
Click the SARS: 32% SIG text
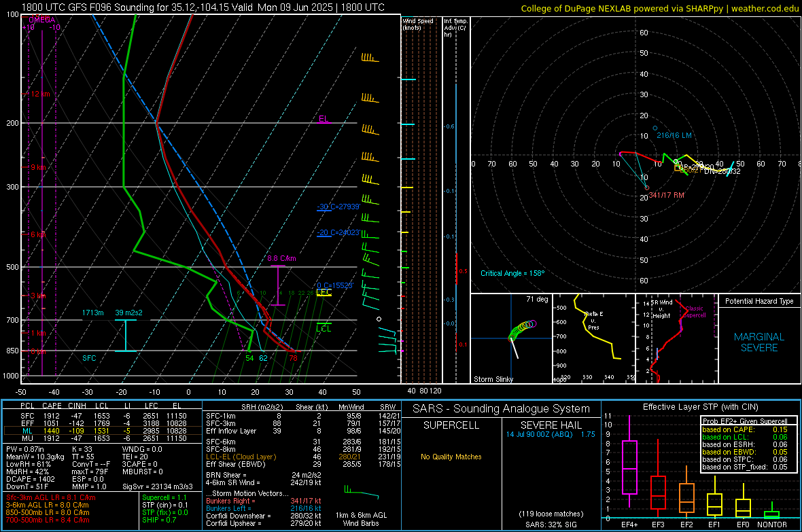(551, 525)
